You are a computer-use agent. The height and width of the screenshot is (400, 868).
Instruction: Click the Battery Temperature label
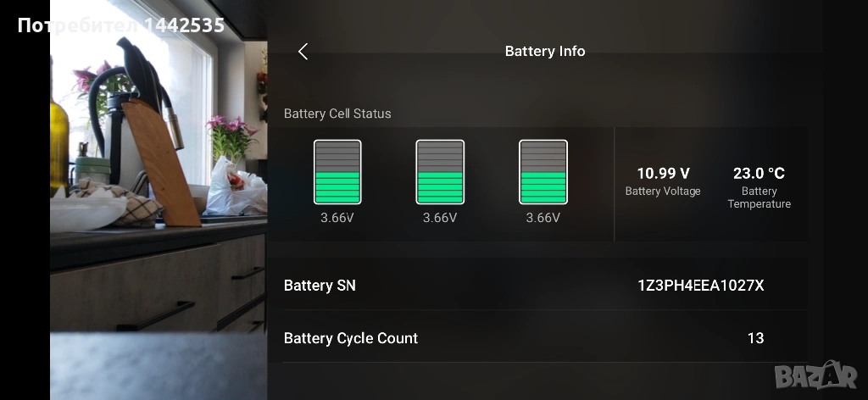(759, 197)
